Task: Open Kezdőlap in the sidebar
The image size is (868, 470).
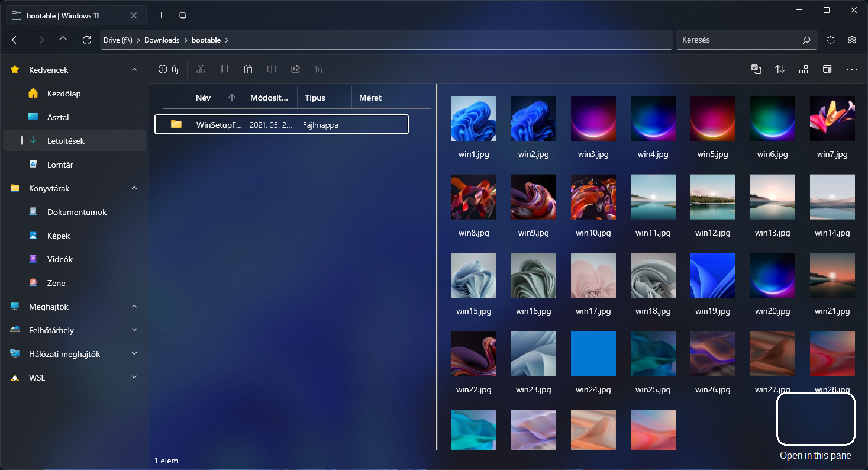Action: [x=75, y=94]
